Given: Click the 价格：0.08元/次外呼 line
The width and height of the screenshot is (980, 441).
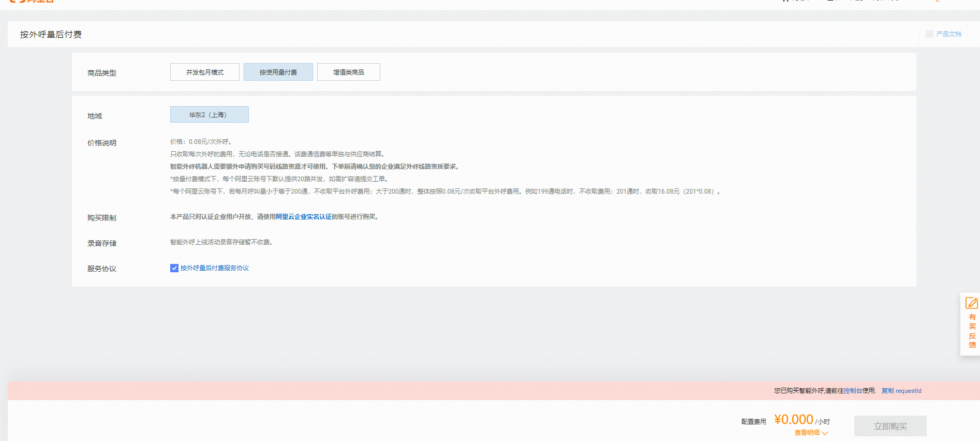Looking at the screenshot, I should coord(201,142).
